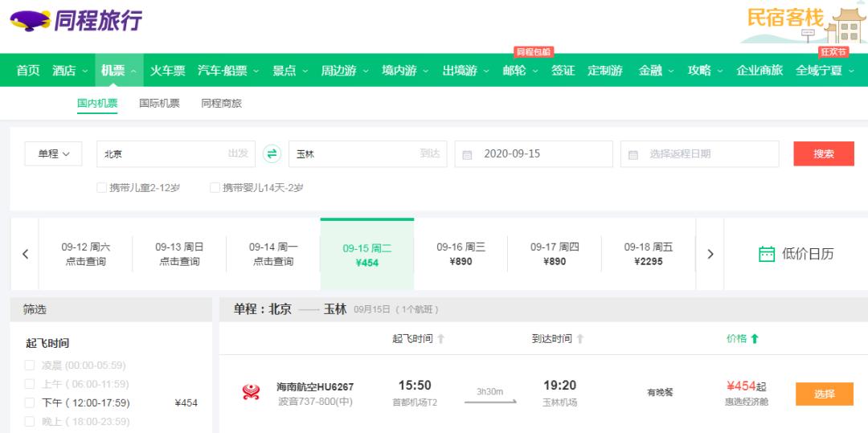The image size is (868, 433).
Task: Click the swap departure and arrival cities icon
Action: [272, 153]
